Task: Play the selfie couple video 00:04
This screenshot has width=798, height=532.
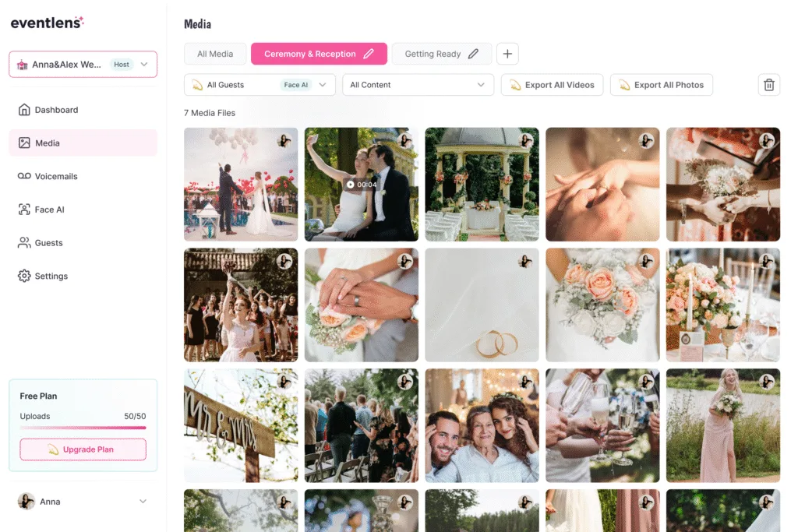Action: pyautogui.click(x=362, y=184)
